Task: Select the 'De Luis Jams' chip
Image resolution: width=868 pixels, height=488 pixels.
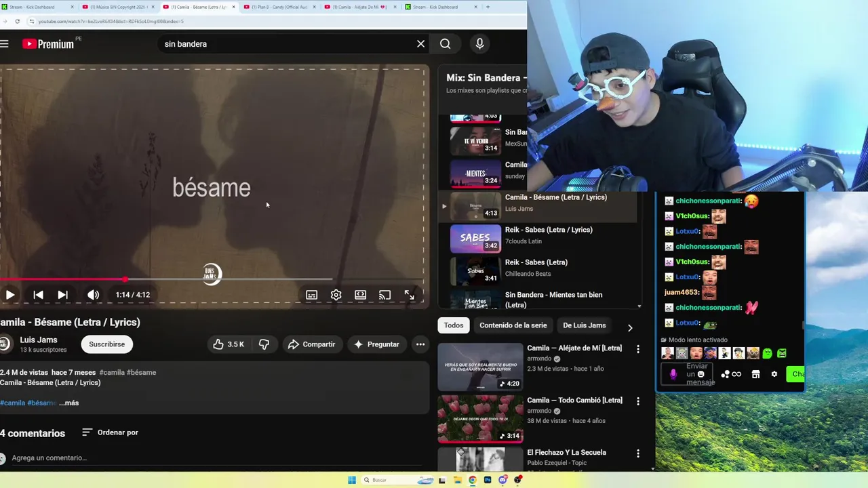Action: click(585, 325)
